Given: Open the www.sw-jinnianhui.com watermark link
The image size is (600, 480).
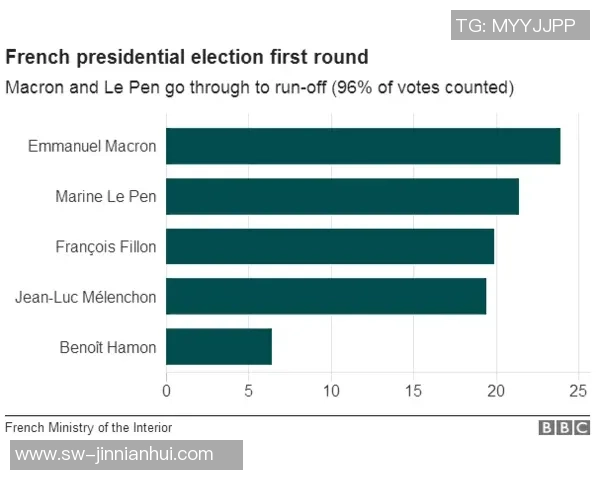Looking at the screenshot, I should coord(115,454).
